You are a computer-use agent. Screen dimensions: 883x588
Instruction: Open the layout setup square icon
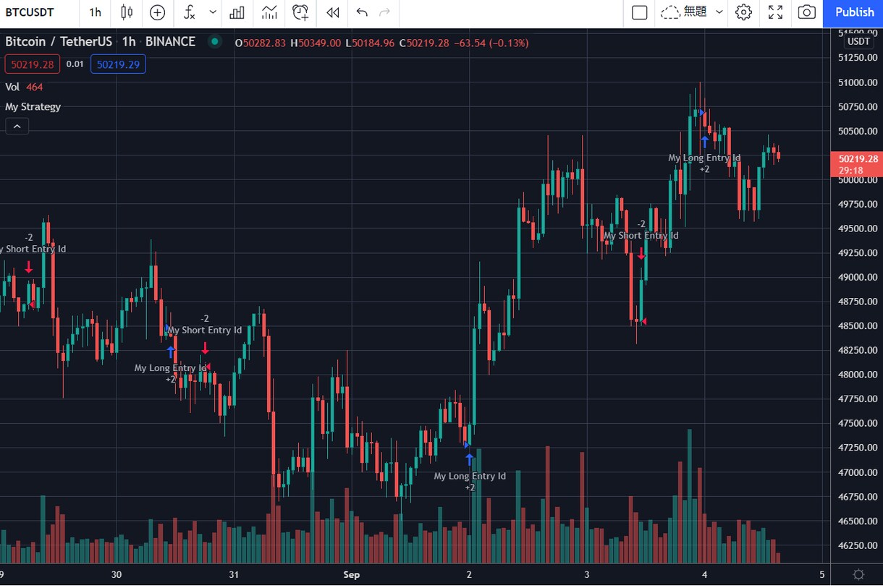tap(639, 12)
